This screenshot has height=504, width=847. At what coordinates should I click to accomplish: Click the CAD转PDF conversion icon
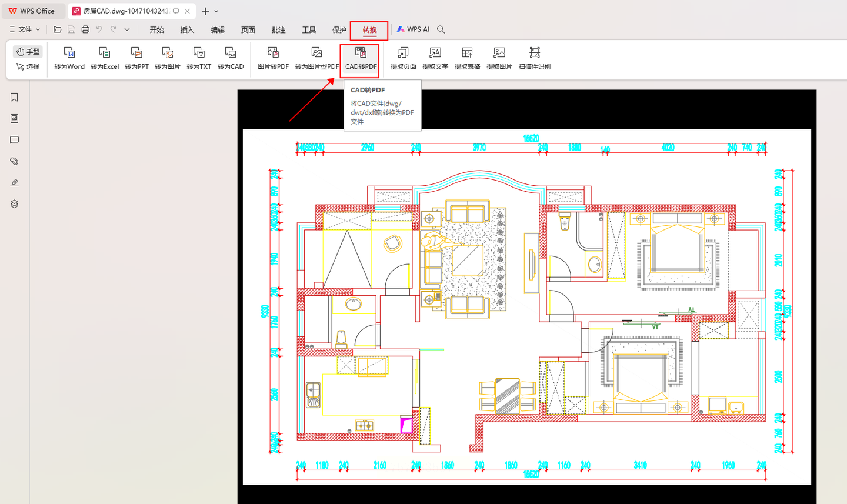click(361, 58)
